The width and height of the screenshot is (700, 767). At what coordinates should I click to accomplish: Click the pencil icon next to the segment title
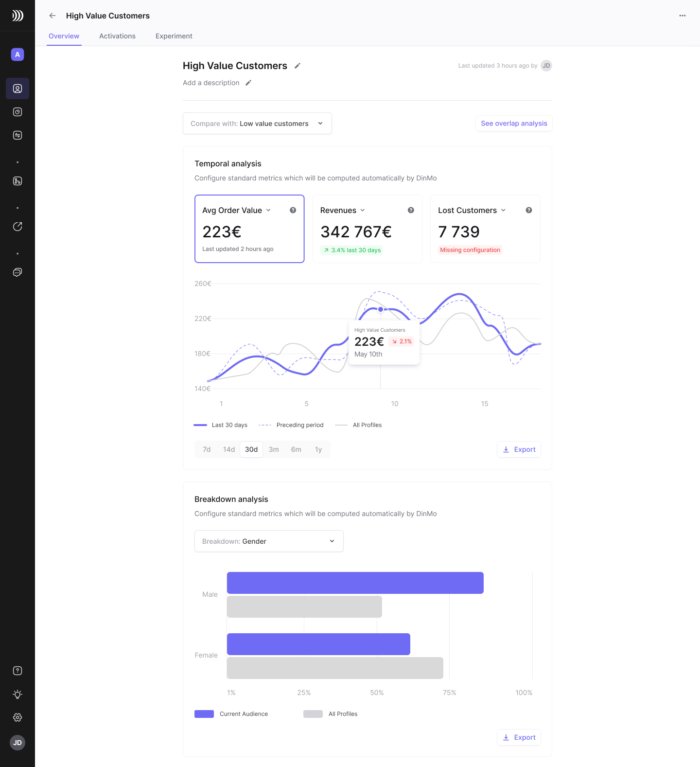click(297, 66)
